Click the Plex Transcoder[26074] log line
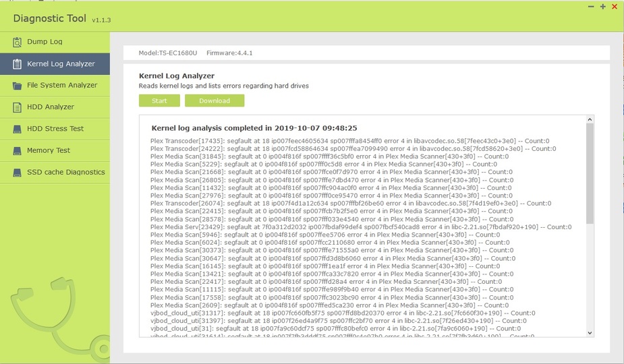 pyautogui.click(x=351, y=204)
